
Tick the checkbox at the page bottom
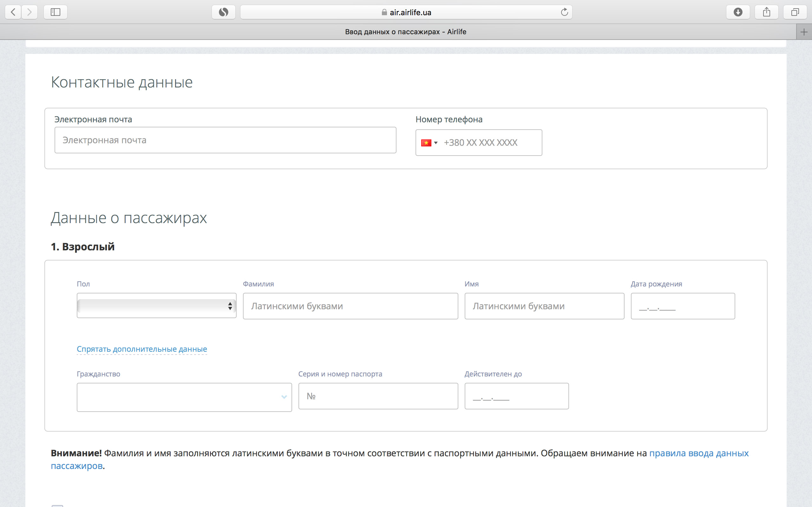click(x=57, y=506)
